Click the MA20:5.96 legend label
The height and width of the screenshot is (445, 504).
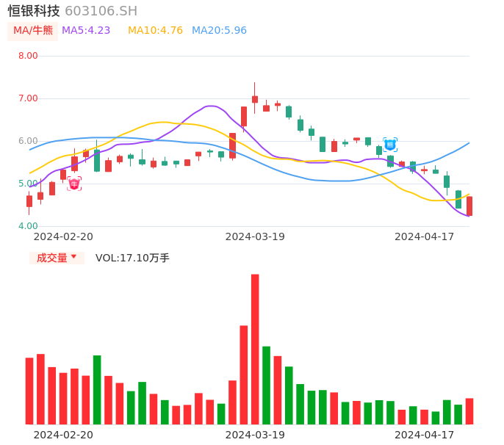pyautogui.click(x=219, y=31)
